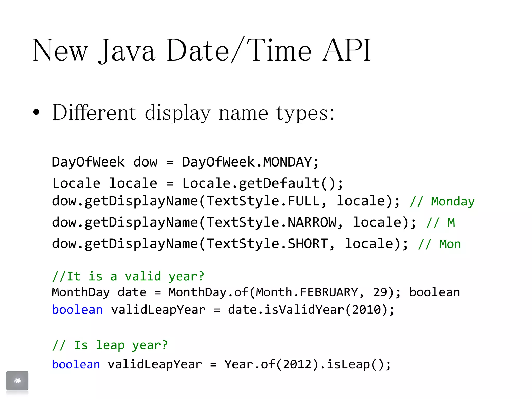This screenshot has width=532, height=399.
Task: Click the "MonthDay.of(Month.FEBRUARY, 29)" code line
Action: pos(226,292)
